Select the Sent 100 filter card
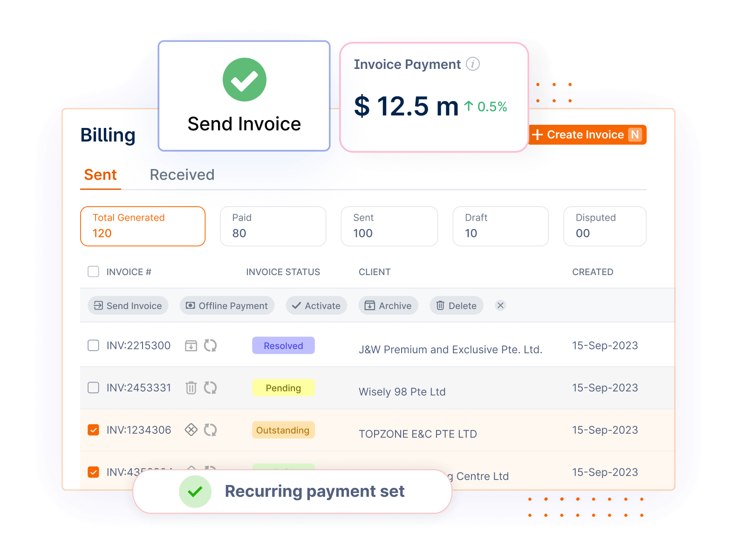 coord(389,226)
